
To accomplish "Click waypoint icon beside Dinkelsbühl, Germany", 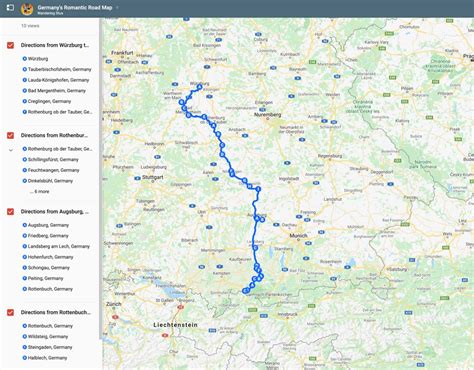I will pyautogui.click(x=25, y=181).
